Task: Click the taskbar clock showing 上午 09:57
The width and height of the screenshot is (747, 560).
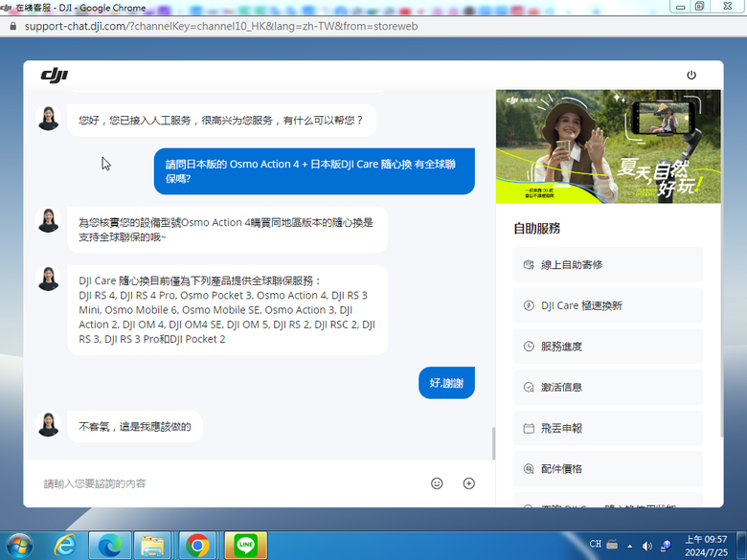Action: 706,546
